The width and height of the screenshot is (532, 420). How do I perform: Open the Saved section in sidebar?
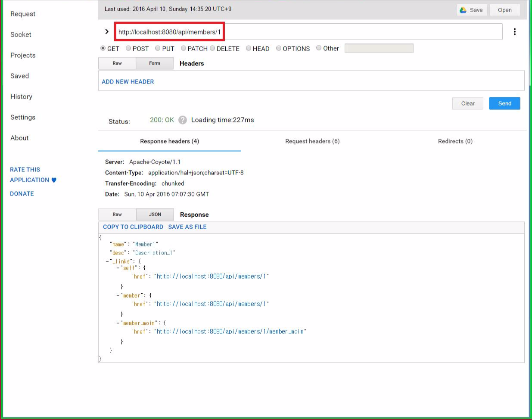click(x=19, y=76)
